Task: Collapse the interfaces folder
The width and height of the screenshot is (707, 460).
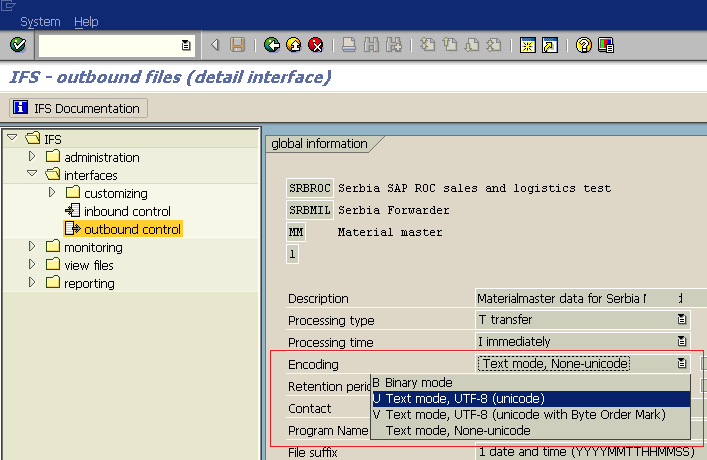Action: click(32, 173)
